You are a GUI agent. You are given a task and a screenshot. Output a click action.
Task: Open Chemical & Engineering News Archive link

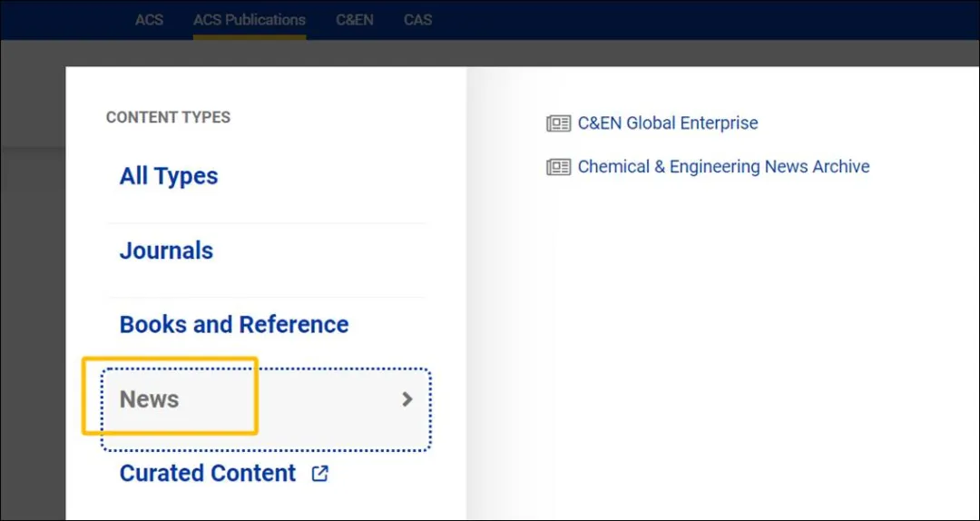724,166
